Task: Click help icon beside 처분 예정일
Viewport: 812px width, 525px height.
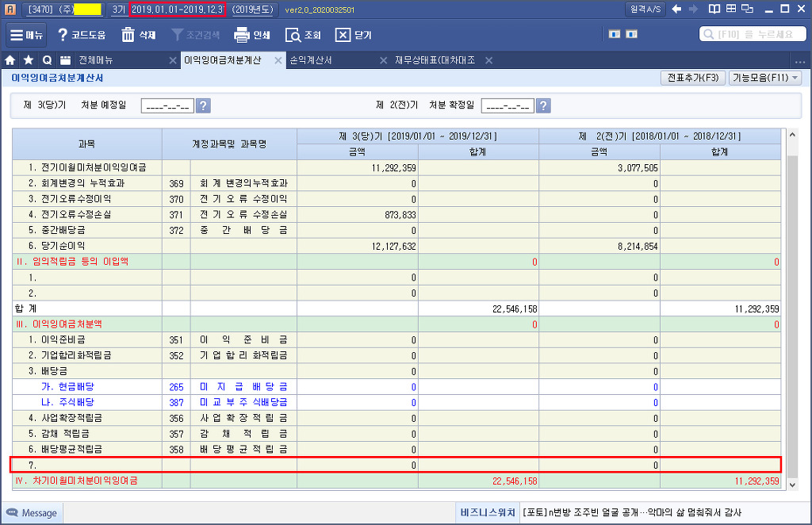Action: coord(203,105)
